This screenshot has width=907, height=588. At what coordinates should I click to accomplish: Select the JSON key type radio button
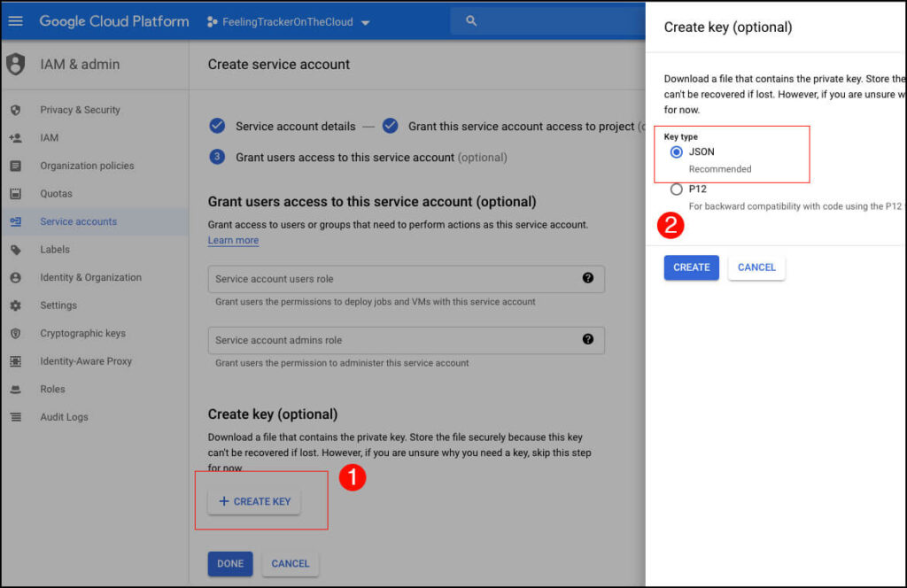[x=676, y=152]
